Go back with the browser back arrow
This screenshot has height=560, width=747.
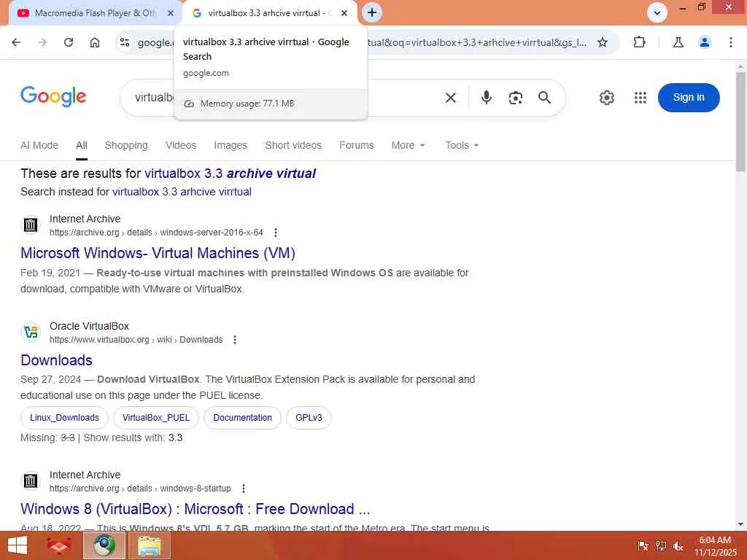point(16,42)
